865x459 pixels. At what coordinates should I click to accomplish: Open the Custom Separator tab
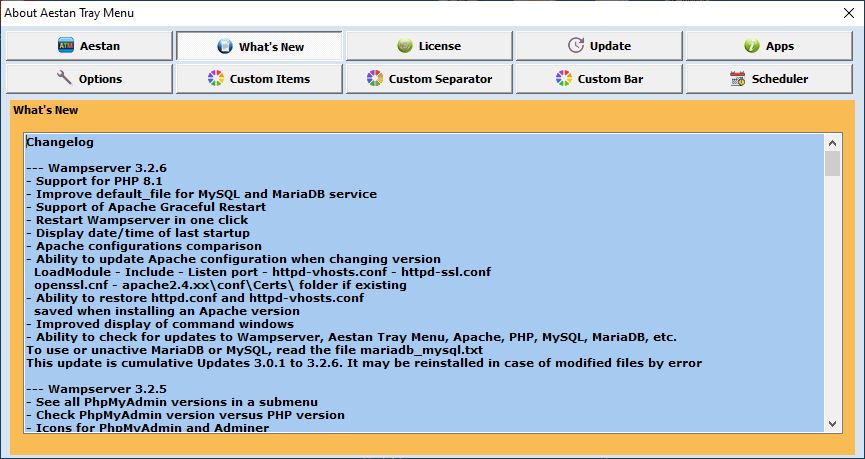[x=429, y=79]
